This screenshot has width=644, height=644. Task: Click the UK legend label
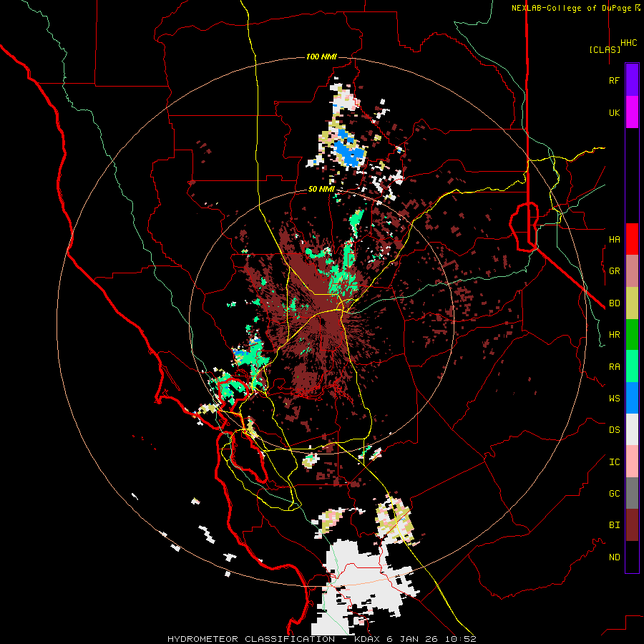[614, 113]
